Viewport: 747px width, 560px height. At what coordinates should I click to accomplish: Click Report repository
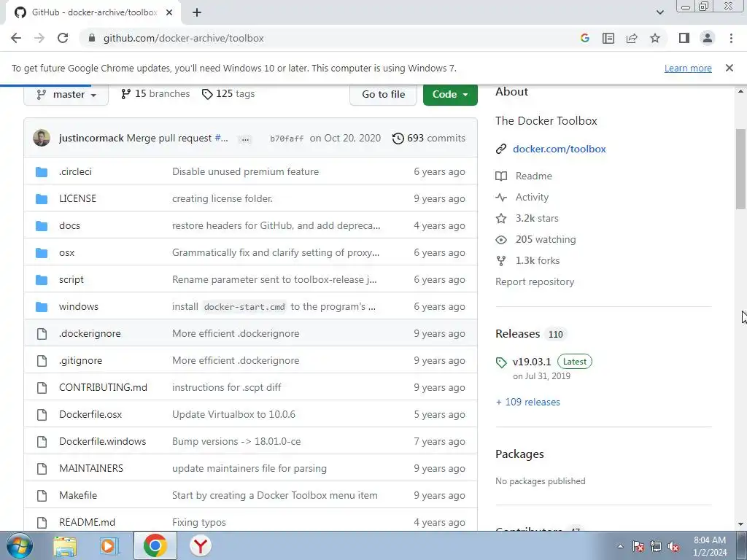click(x=535, y=282)
